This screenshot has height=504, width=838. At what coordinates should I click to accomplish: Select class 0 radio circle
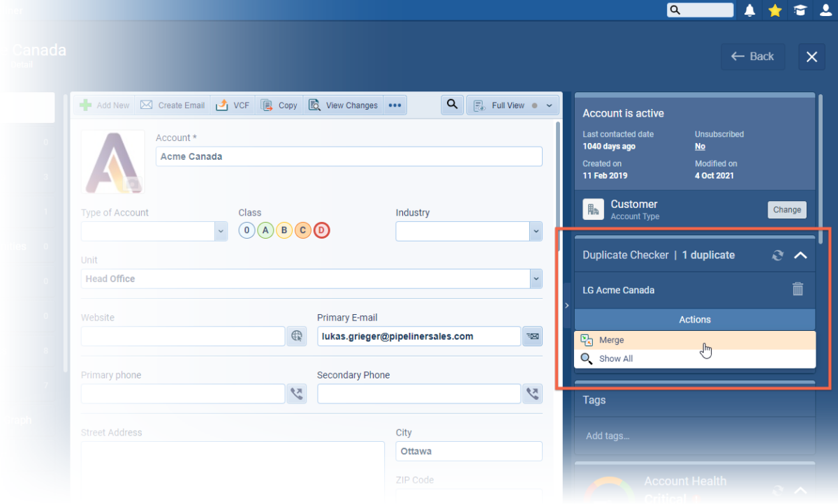[x=247, y=230]
